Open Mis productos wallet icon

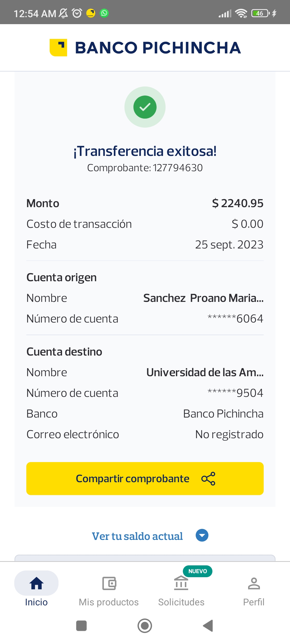pos(109,583)
